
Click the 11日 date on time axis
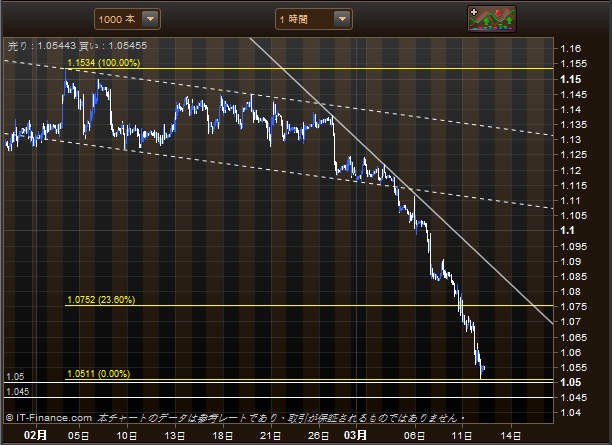[x=462, y=436]
